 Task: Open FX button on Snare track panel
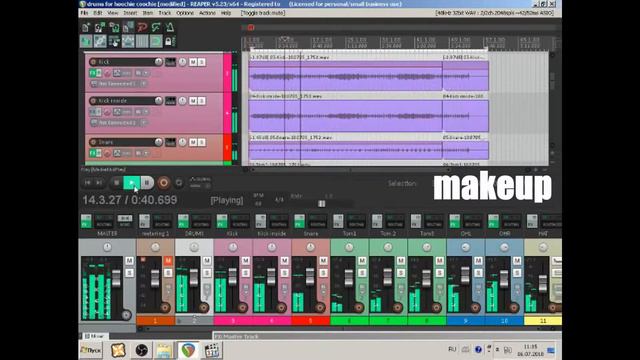pyautogui.click(x=93, y=153)
